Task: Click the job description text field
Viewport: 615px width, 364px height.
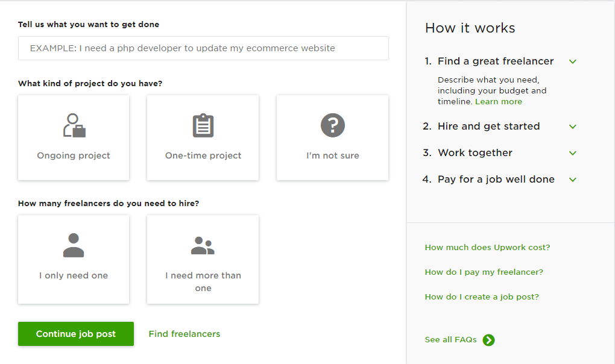Action: (203, 48)
